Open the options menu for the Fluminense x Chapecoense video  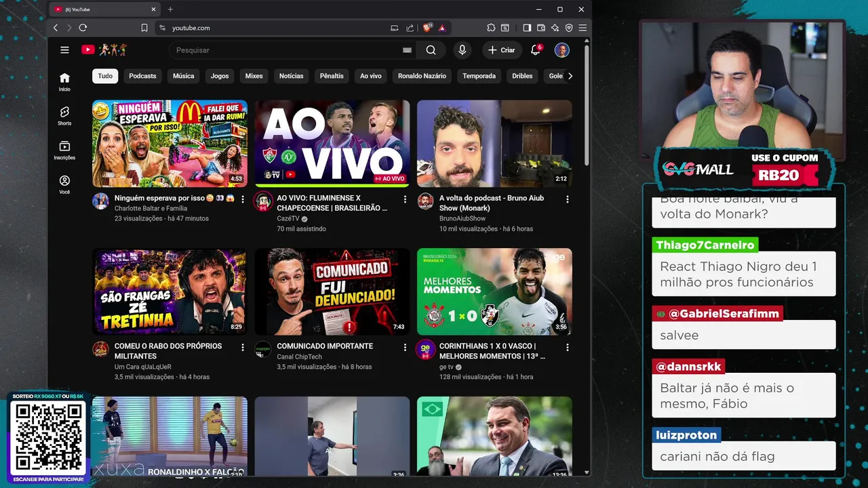405,199
